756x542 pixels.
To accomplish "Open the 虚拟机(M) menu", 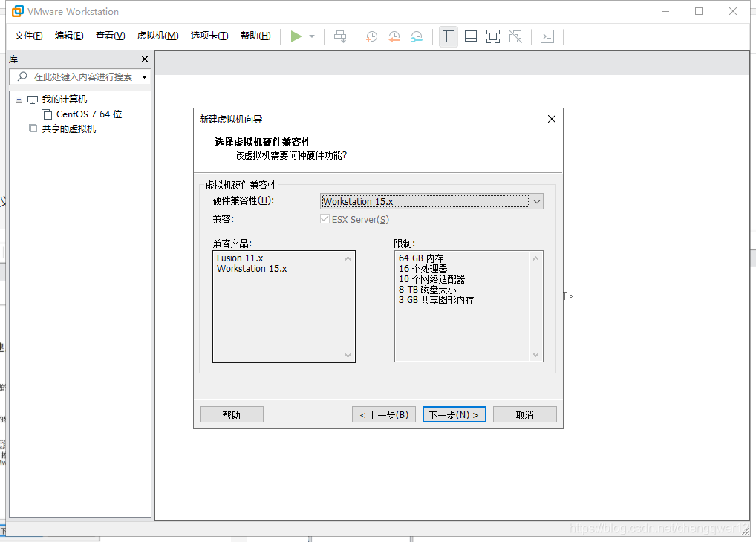I will (157, 36).
